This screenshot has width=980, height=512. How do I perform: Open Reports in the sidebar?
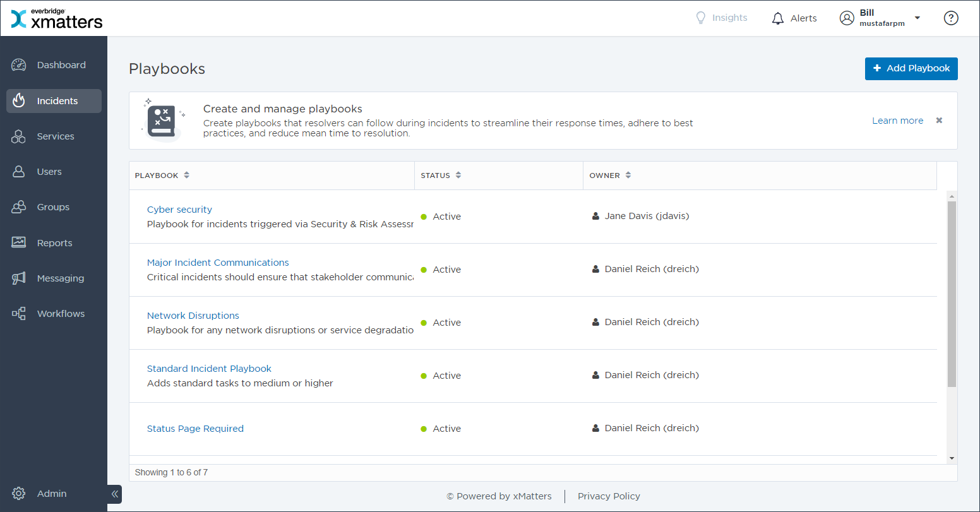(54, 243)
